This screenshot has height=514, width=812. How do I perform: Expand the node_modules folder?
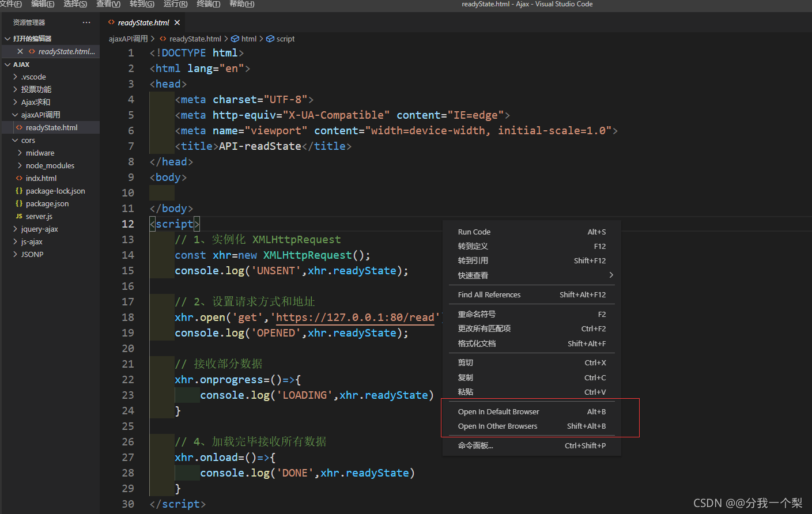20,165
